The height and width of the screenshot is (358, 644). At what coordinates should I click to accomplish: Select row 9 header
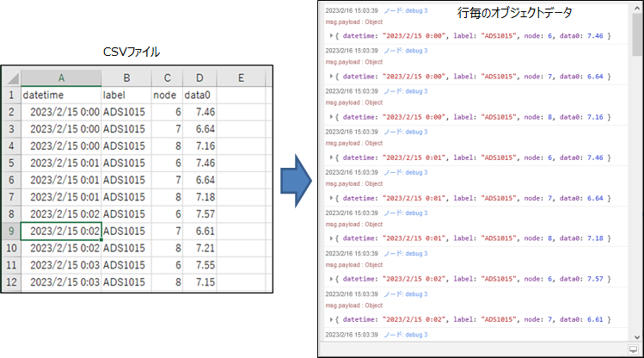tap(10, 231)
